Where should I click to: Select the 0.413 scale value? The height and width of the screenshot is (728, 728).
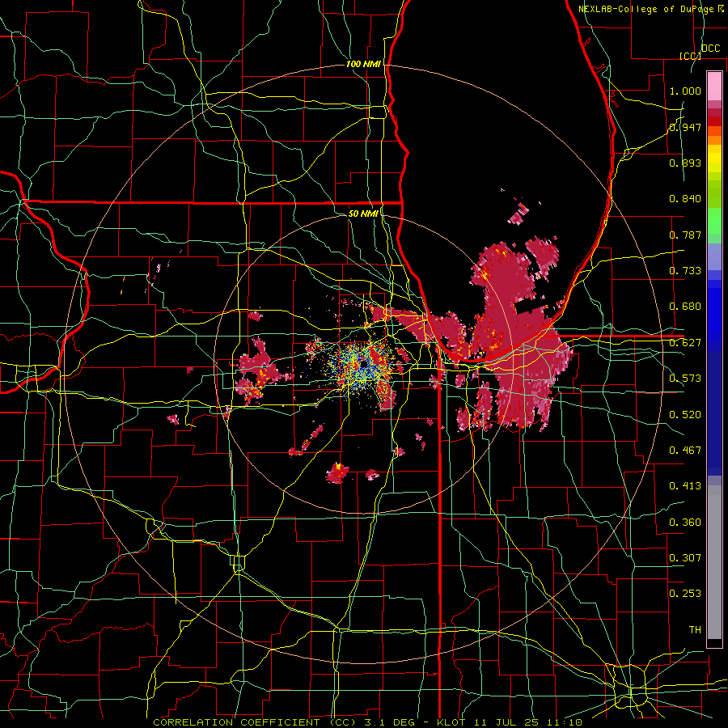(685, 486)
